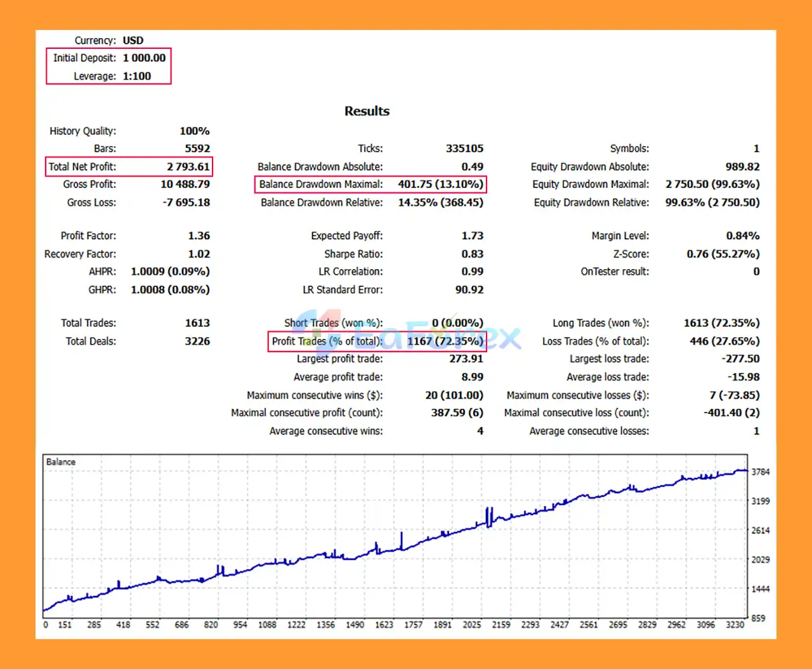812x669 pixels.
Task: Click the 1623 tick on the chart x-axis
Action: (x=384, y=625)
